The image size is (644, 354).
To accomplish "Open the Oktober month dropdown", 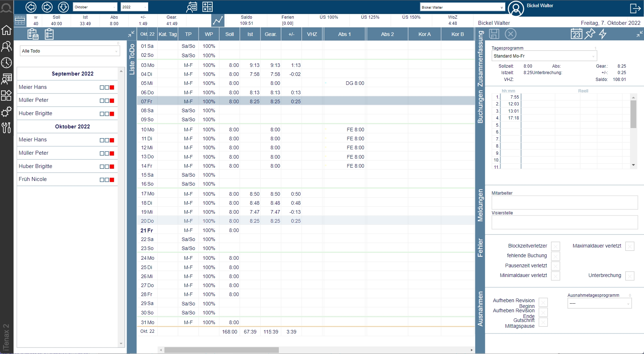I will tap(95, 7).
